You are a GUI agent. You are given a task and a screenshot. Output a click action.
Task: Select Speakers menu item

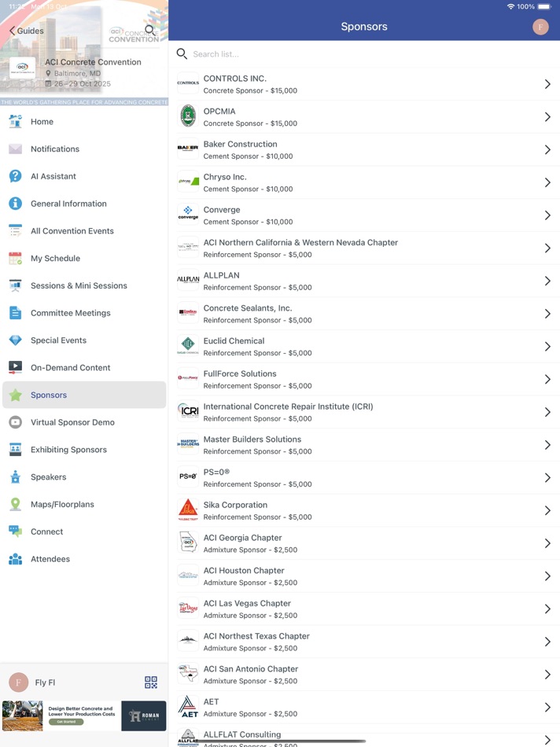coord(84,477)
